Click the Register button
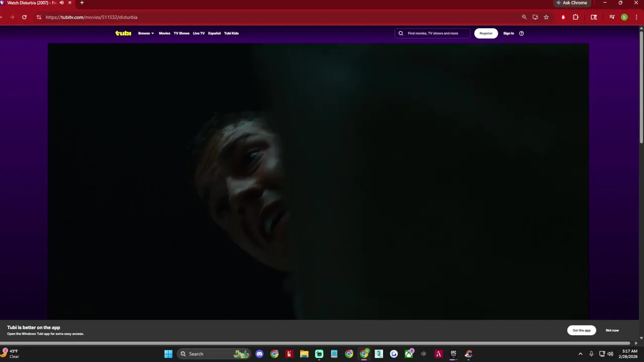This screenshot has width=644, height=362. click(x=486, y=33)
